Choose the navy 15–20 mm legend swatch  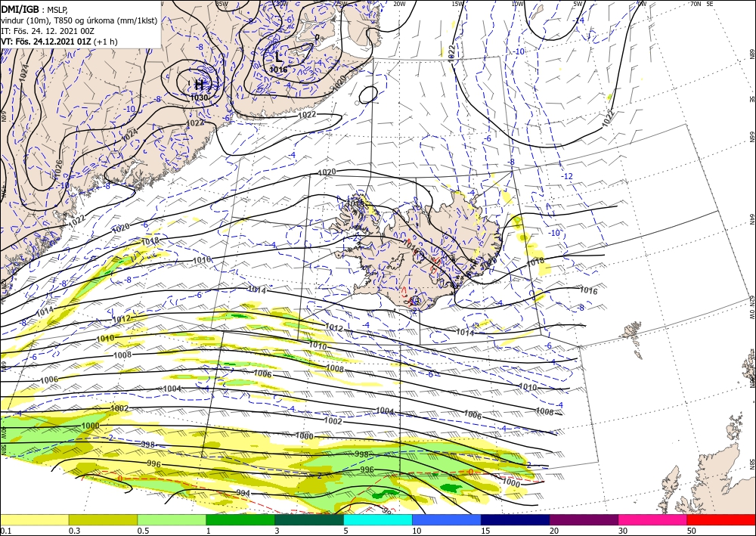[516, 519]
